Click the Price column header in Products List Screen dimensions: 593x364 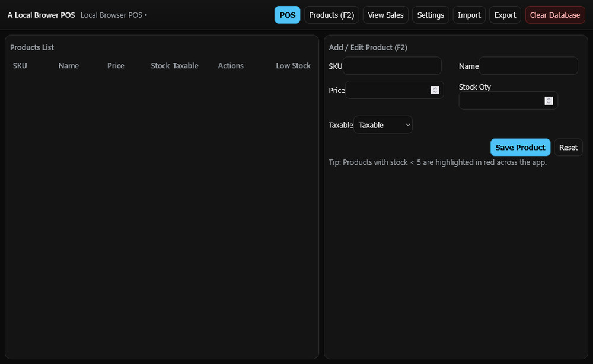point(116,65)
